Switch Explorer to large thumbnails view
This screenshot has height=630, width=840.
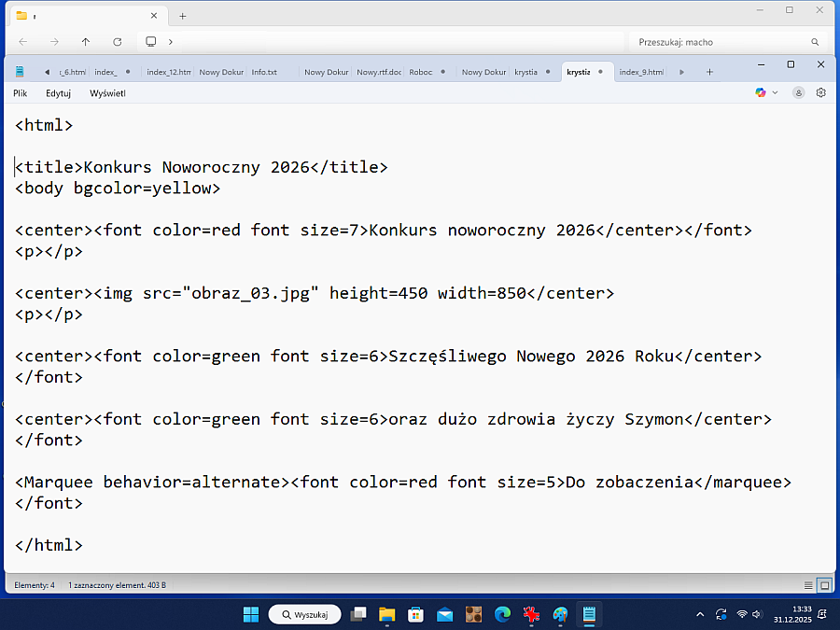click(x=824, y=585)
